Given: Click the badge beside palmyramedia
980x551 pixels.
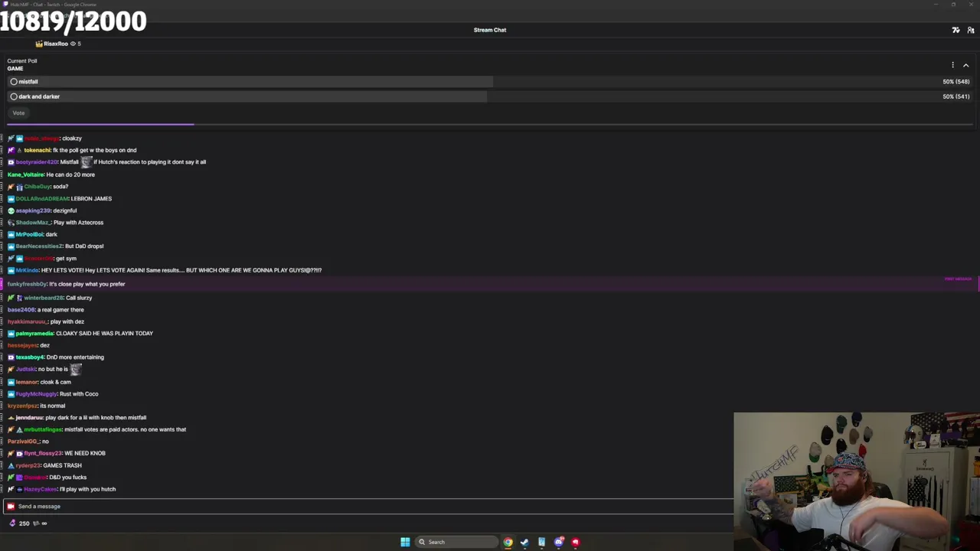Looking at the screenshot, I should point(11,334).
